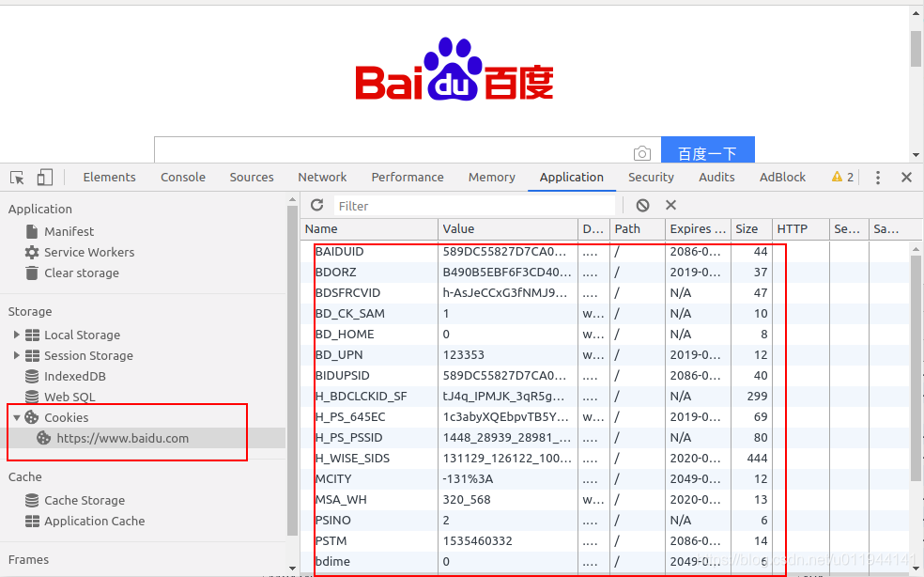
Task: Switch to the Sources tab
Action: [252, 177]
